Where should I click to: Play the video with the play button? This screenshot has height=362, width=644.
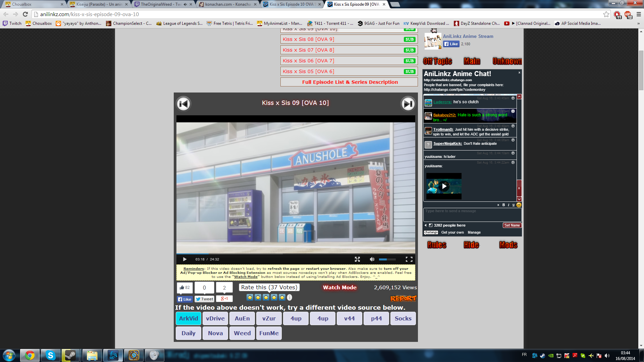(184, 259)
